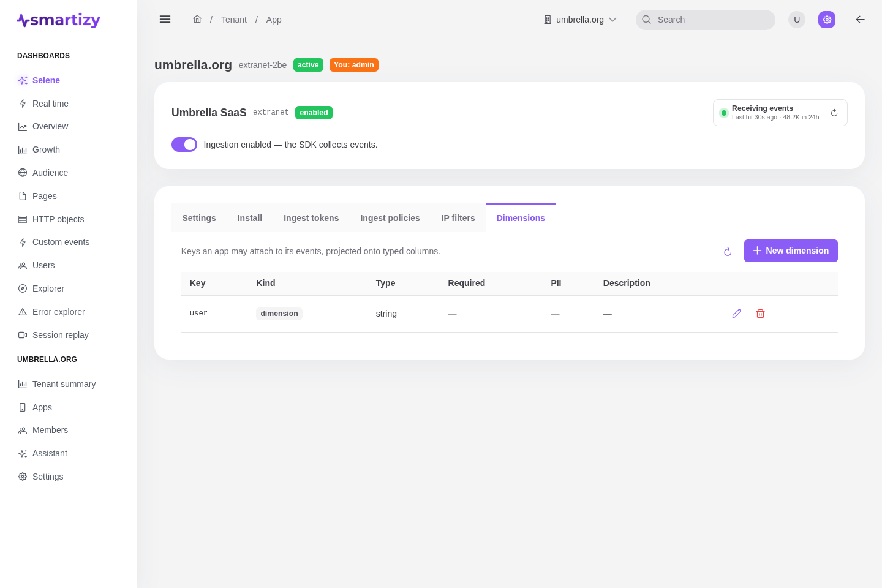Click the Error explorer warning icon

pos(23,312)
